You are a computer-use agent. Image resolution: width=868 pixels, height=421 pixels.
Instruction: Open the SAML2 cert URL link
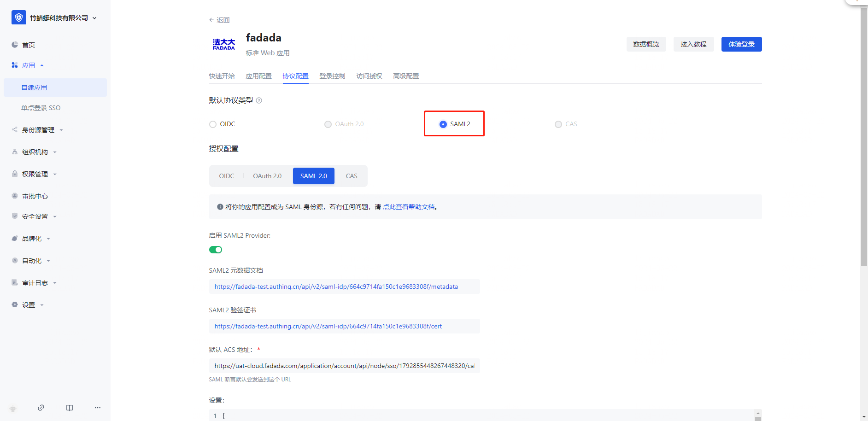[x=328, y=326]
